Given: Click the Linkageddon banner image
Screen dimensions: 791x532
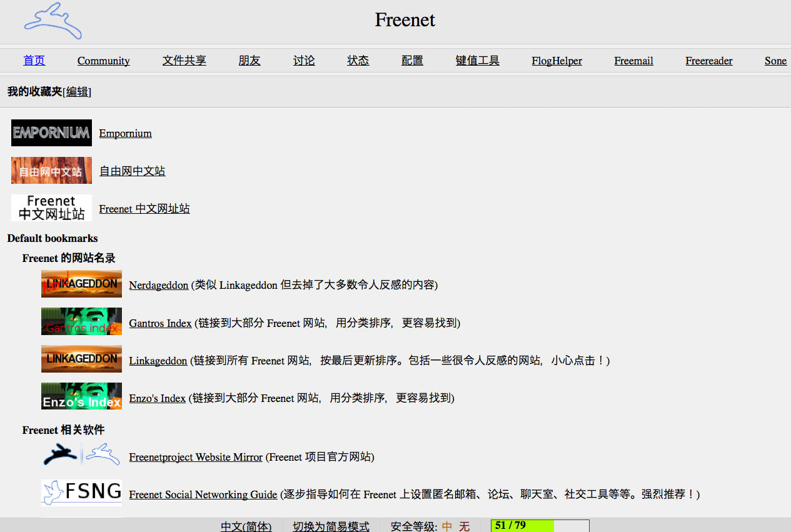Looking at the screenshot, I should tap(81, 359).
